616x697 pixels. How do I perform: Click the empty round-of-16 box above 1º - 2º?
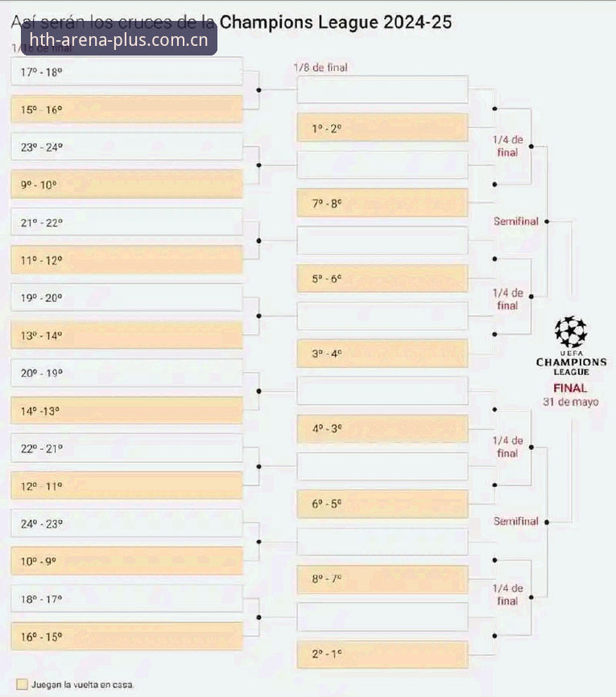(x=382, y=90)
